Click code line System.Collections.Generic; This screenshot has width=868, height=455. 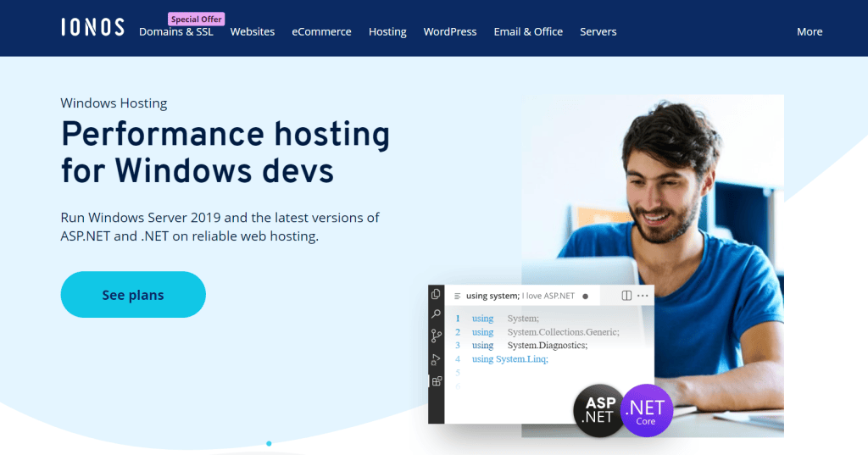pos(563,332)
